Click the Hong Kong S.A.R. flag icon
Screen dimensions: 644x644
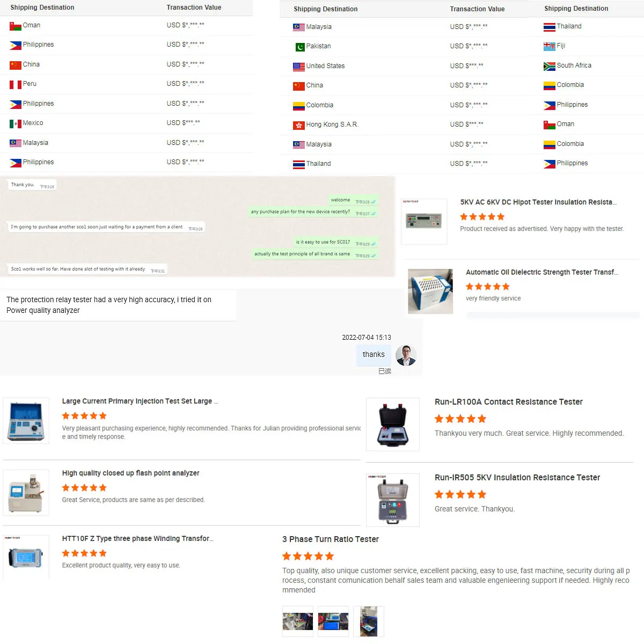[299, 125]
